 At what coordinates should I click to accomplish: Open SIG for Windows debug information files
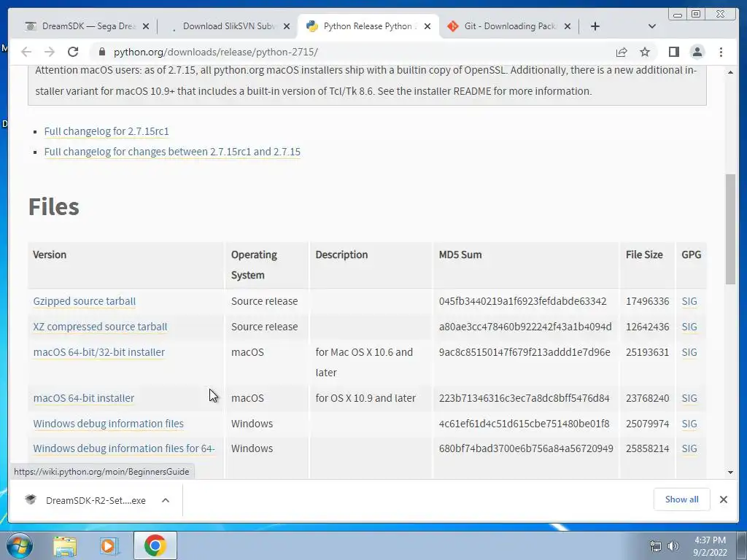689,424
